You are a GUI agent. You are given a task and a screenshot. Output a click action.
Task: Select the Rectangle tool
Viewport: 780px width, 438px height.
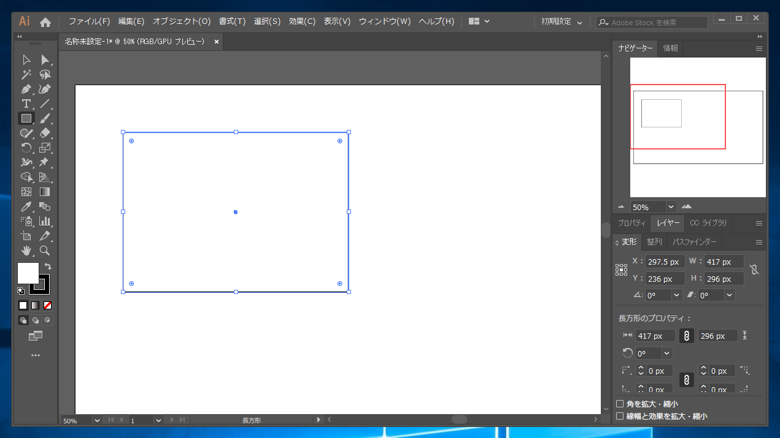tap(26, 118)
